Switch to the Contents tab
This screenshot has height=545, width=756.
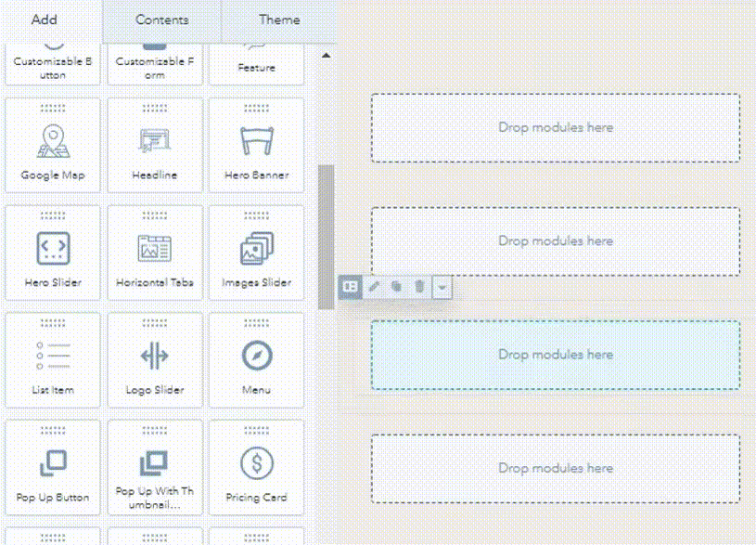click(x=161, y=19)
